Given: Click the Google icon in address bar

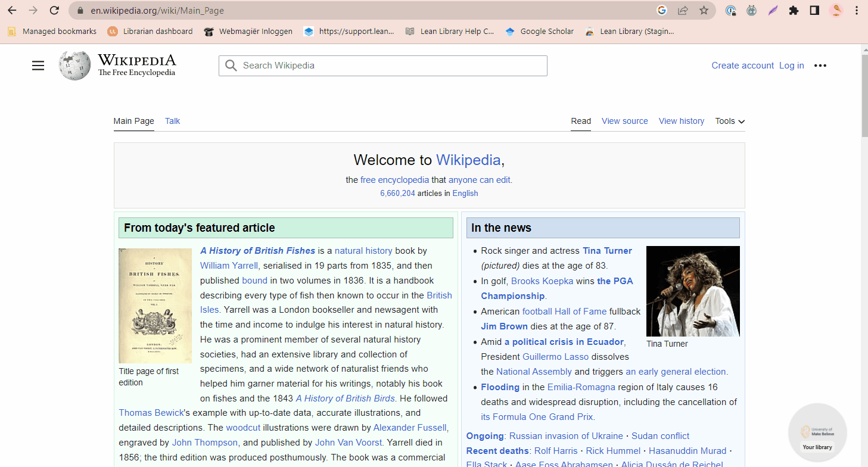Looking at the screenshot, I should [661, 10].
